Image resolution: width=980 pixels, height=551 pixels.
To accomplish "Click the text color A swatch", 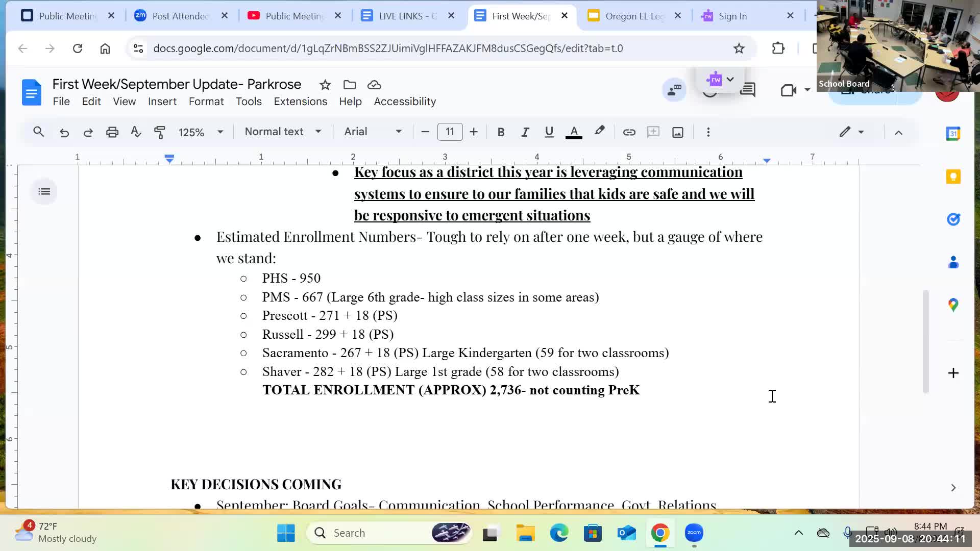I will pos(574,132).
